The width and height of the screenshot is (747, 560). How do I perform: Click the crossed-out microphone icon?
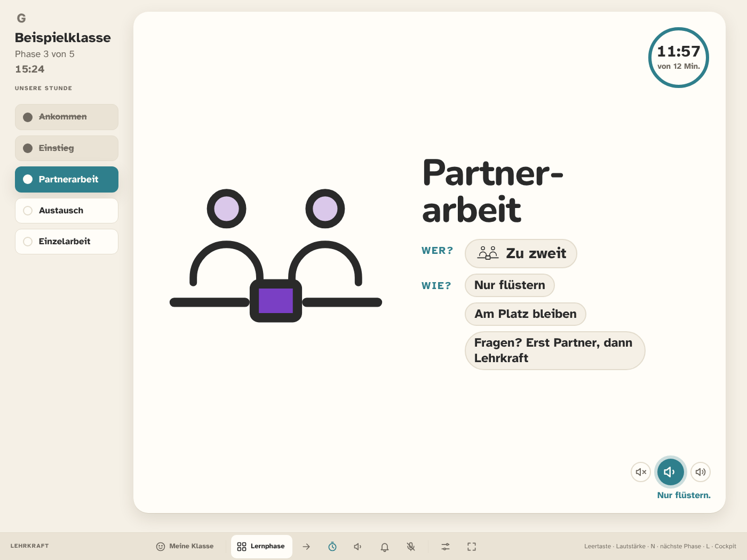coord(411,547)
